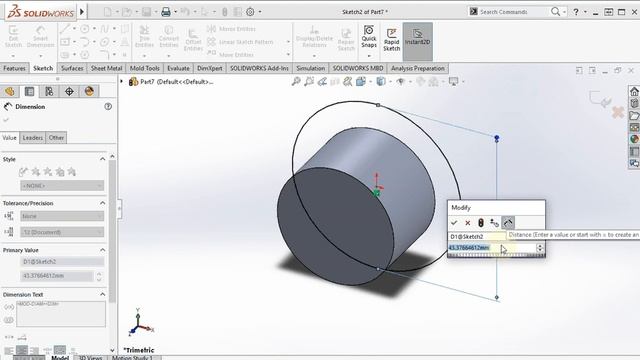This screenshot has height=360, width=640.
Task: Click the Zoom to Fit icon
Action: pyautogui.click(x=296, y=82)
